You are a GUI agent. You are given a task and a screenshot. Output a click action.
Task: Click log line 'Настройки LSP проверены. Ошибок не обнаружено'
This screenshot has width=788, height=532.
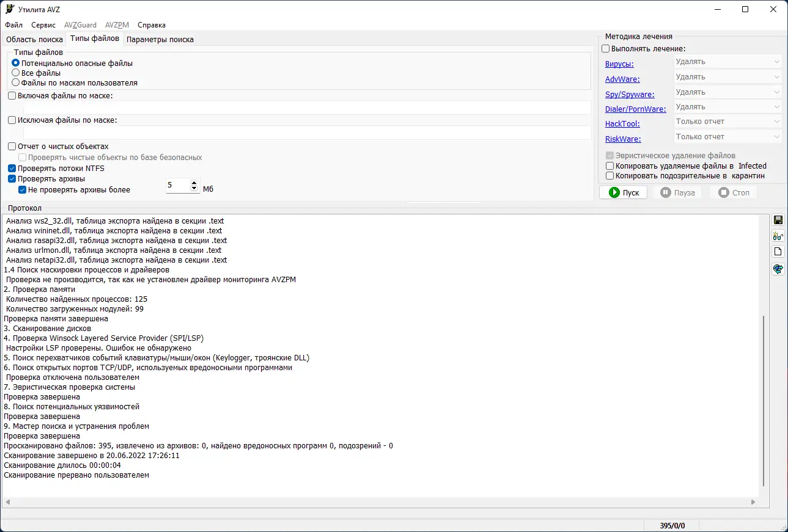click(98, 348)
